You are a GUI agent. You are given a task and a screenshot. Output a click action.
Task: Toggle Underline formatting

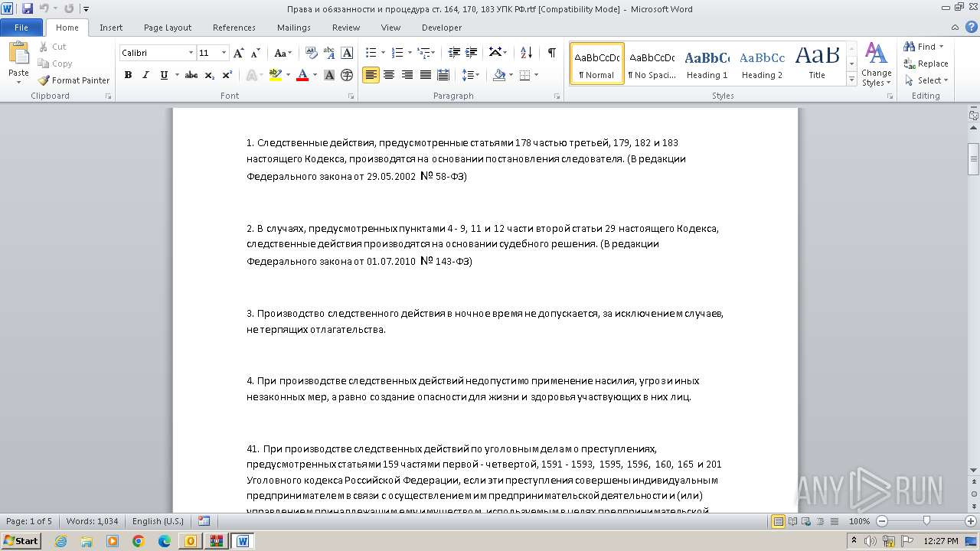pyautogui.click(x=163, y=75)
